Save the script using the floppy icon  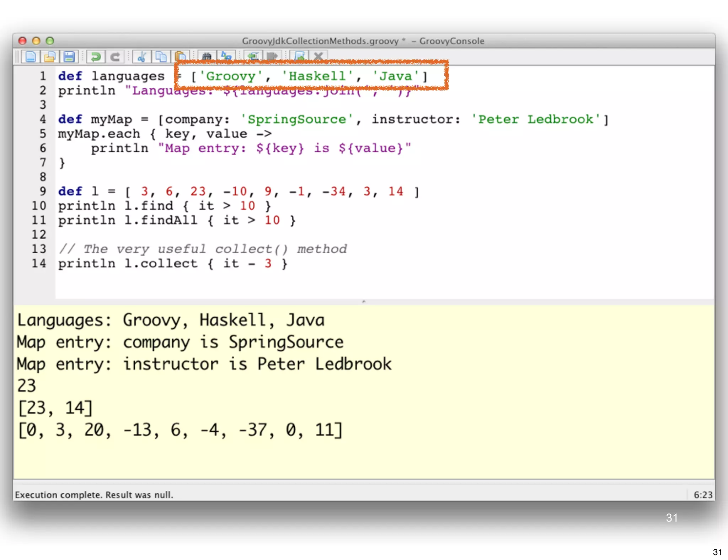69,56
